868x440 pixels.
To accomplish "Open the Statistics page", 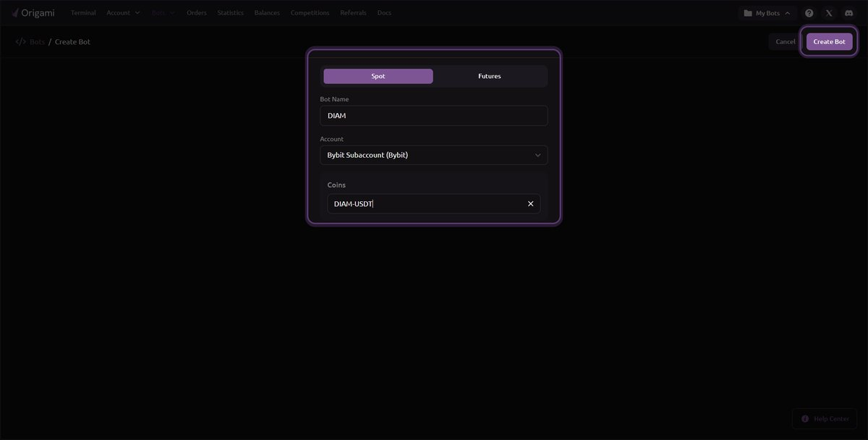I will [230, 13].
